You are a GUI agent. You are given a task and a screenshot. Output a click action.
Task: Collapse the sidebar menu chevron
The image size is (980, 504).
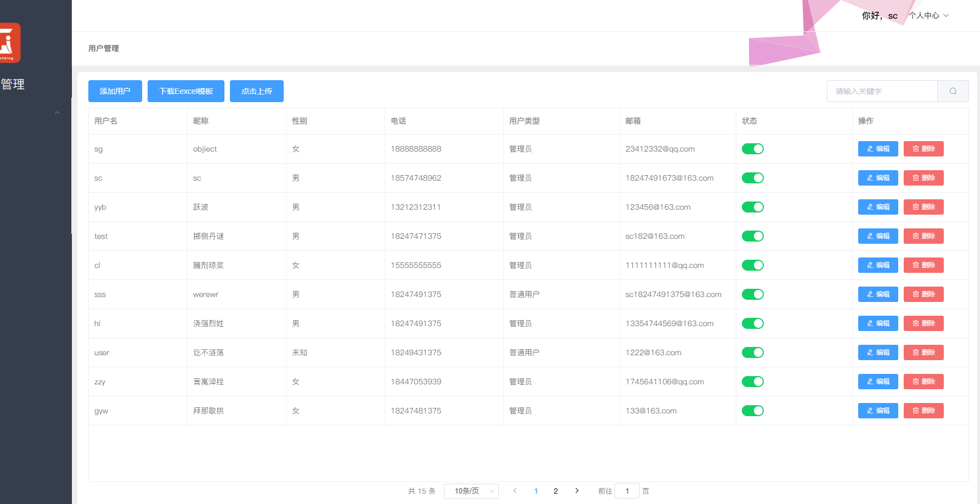pos(57,113)
